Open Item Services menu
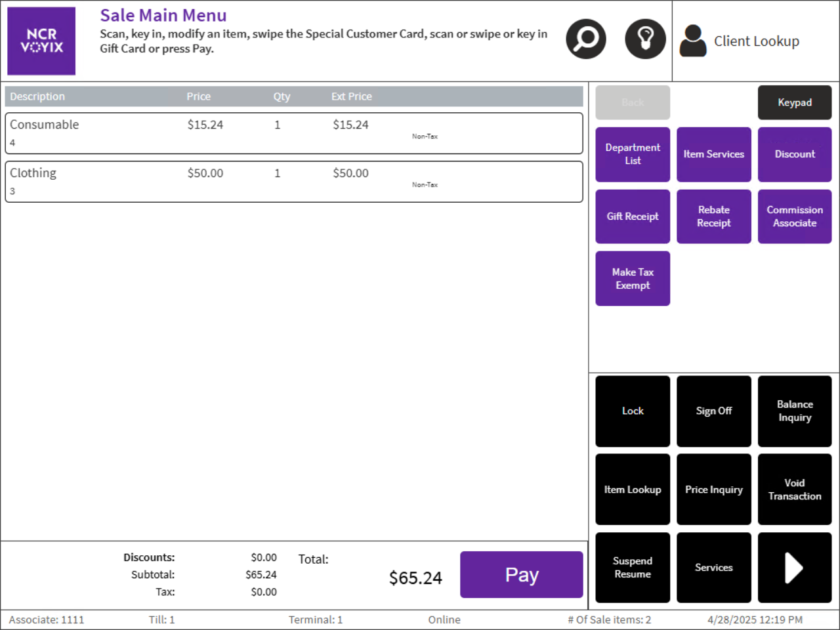This screenshot has height=630, width=840. pyautogui.click(x=713, y=154)
